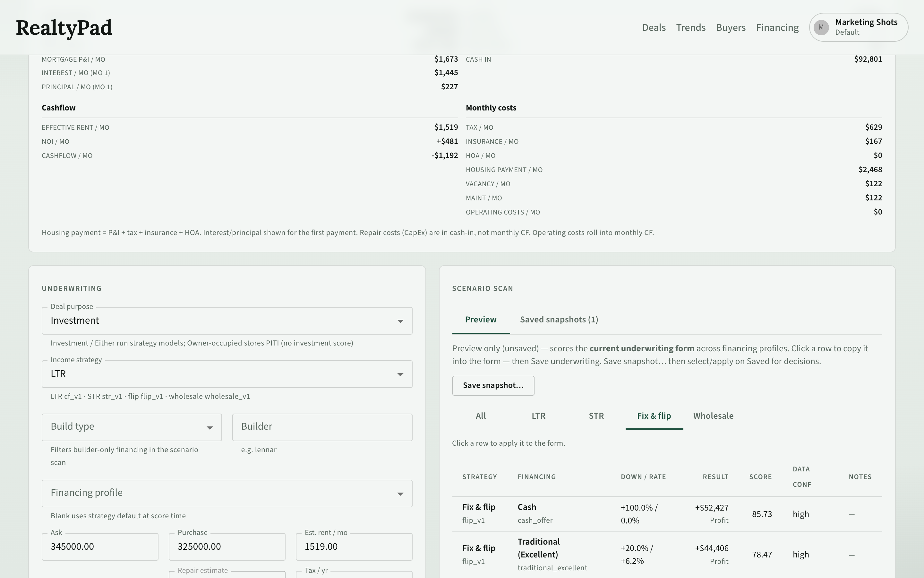Open the Marketing Shots account menu
924x578 pixels.
[858, 28]
